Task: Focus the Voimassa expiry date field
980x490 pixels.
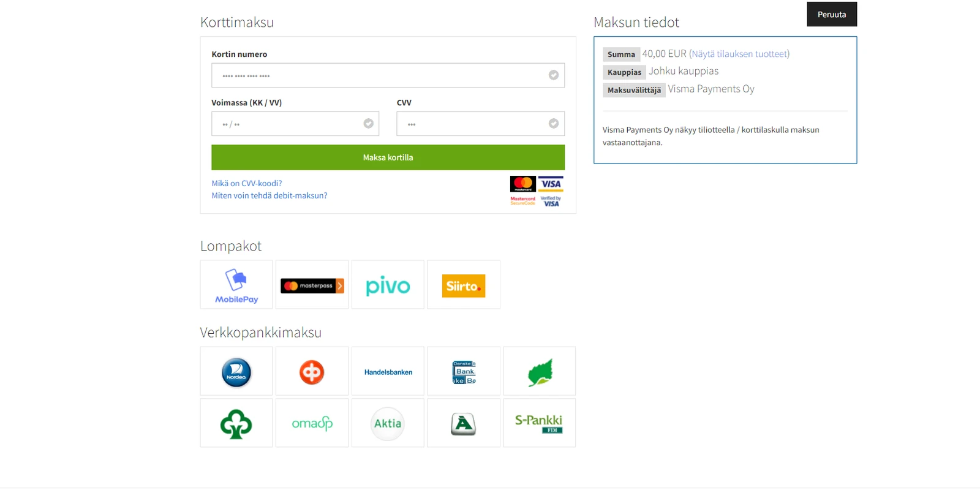Action: pyautogui.click(x=295, y=124)
